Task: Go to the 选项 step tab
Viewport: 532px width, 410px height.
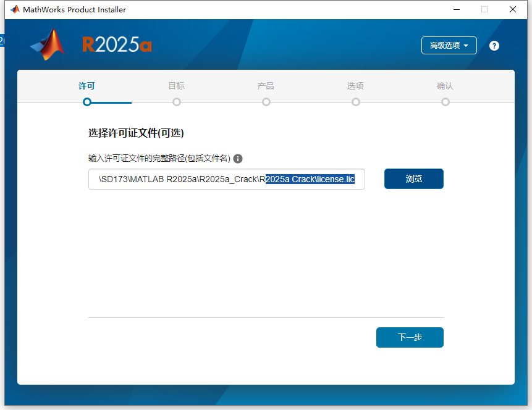Action: [x=355, y=86]
